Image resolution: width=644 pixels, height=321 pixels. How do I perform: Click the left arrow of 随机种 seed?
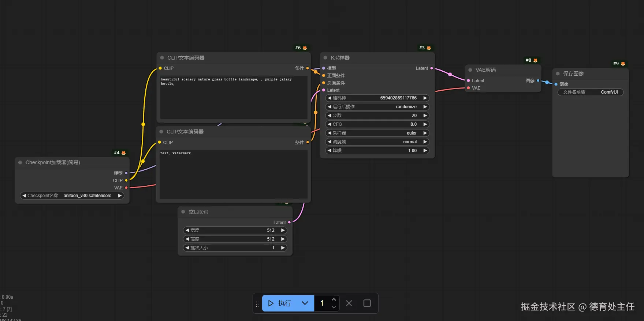pyautogui.click(x=329, y=98)
